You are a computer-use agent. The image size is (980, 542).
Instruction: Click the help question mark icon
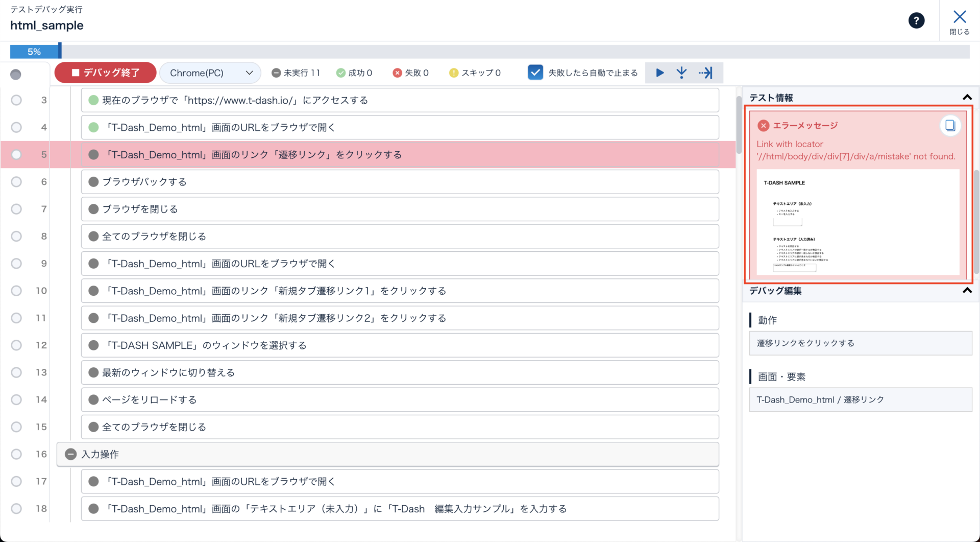[916, 20]
